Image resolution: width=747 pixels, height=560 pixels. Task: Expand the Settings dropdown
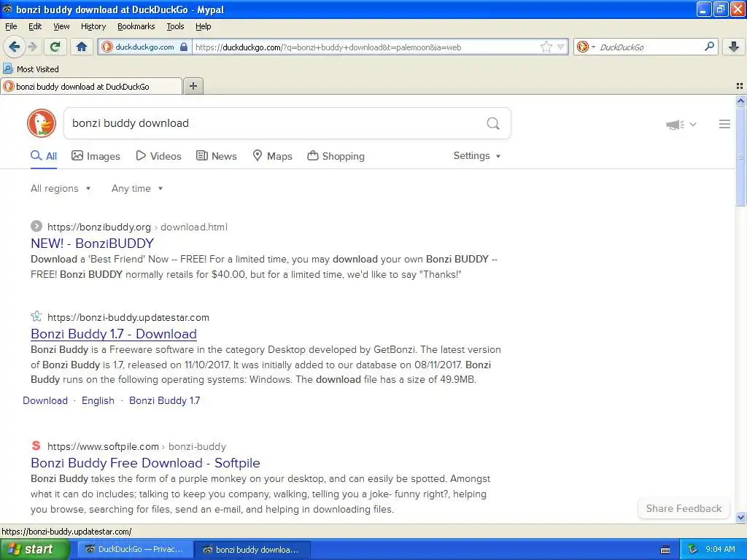[477, 156]
